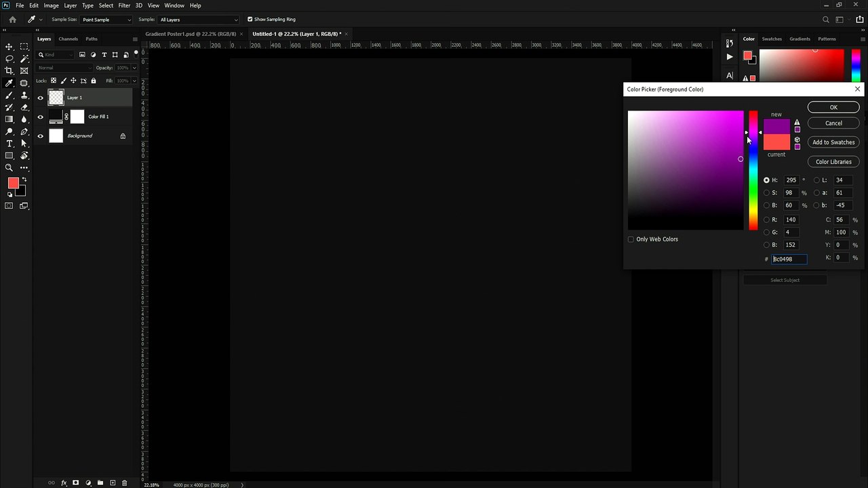The image size is (868, 488).
Task: Select the Crop tool
Action: point(9,70)
